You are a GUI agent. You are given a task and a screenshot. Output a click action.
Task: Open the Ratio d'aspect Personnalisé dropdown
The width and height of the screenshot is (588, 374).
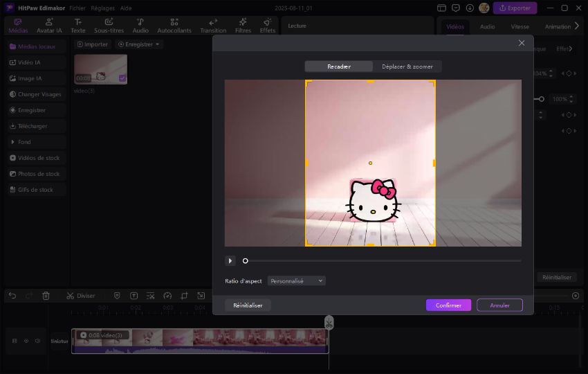(296, 281)
